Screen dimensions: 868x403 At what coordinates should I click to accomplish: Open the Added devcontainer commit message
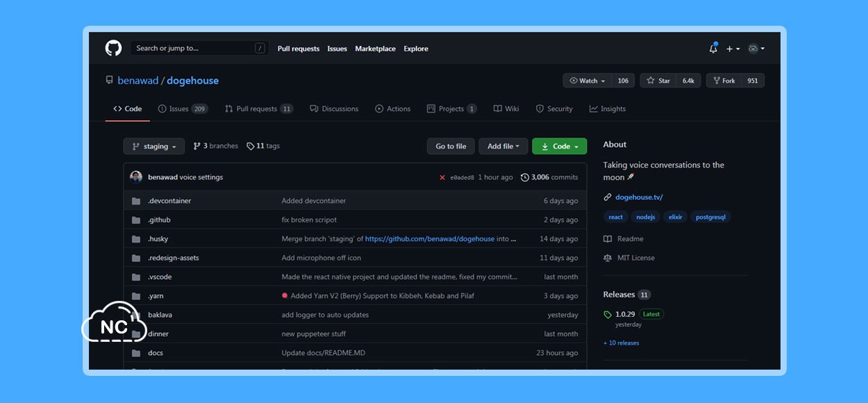(x=314, y=201)
